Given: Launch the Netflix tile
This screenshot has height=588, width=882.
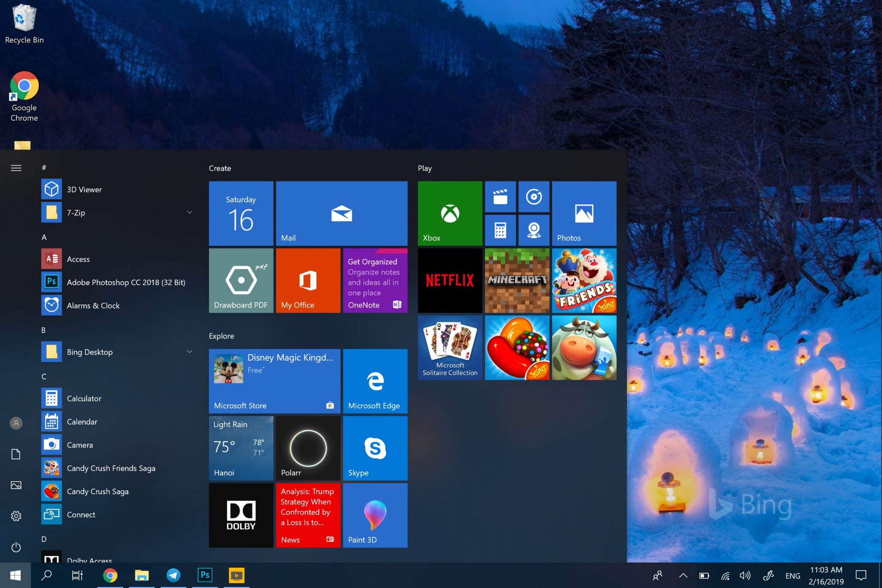Looking at the screenshot, I should (x=450, y=280).
